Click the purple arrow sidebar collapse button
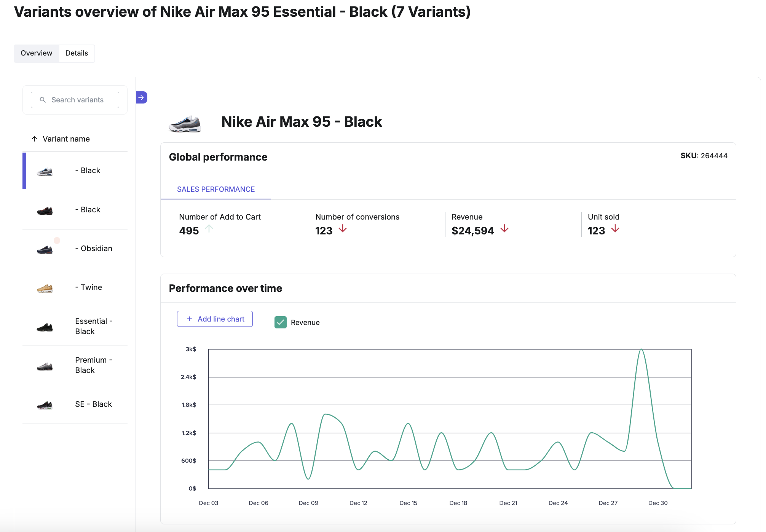This screenshot has width=766, height=532. tap(141, 97)
